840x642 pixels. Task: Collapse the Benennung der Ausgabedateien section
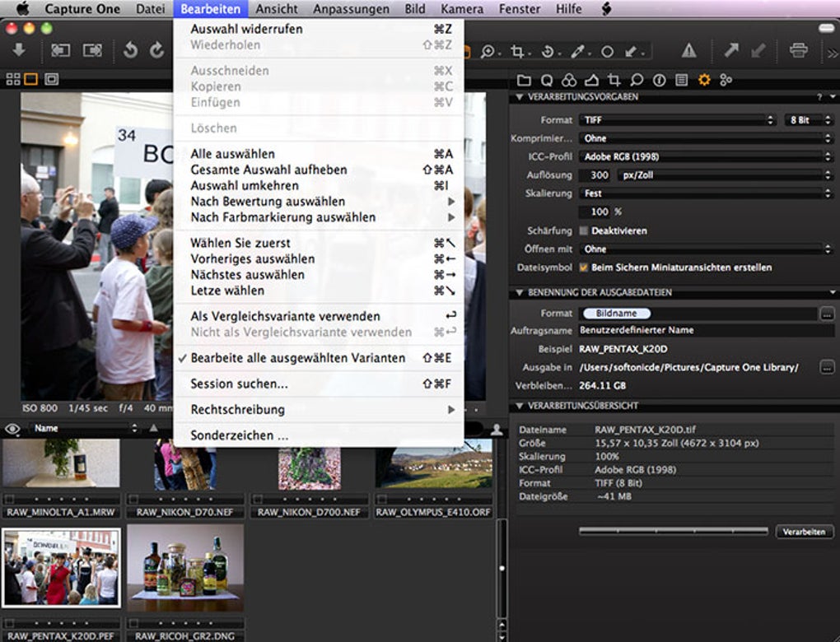520,292
